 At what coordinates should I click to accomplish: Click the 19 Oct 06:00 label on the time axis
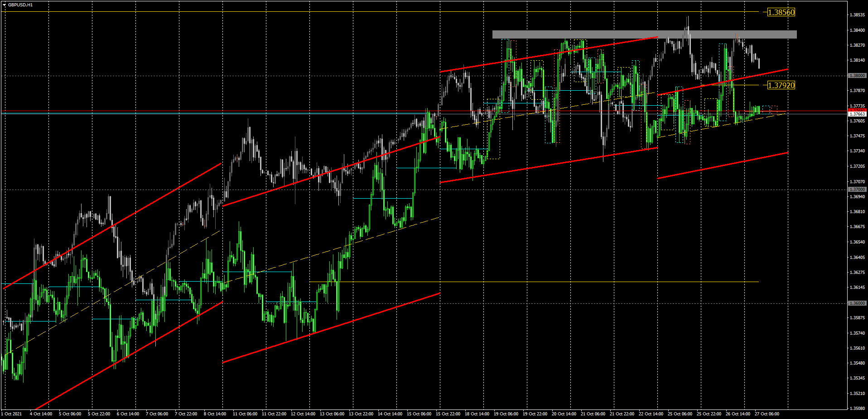tap(506, 414)
